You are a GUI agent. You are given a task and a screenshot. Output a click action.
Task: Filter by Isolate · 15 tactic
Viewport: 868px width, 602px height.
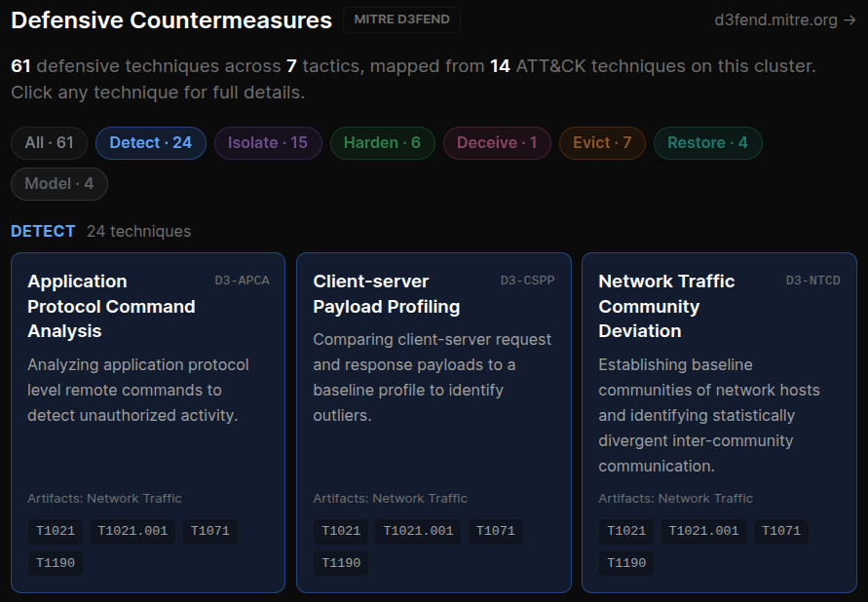click(268, 143)
